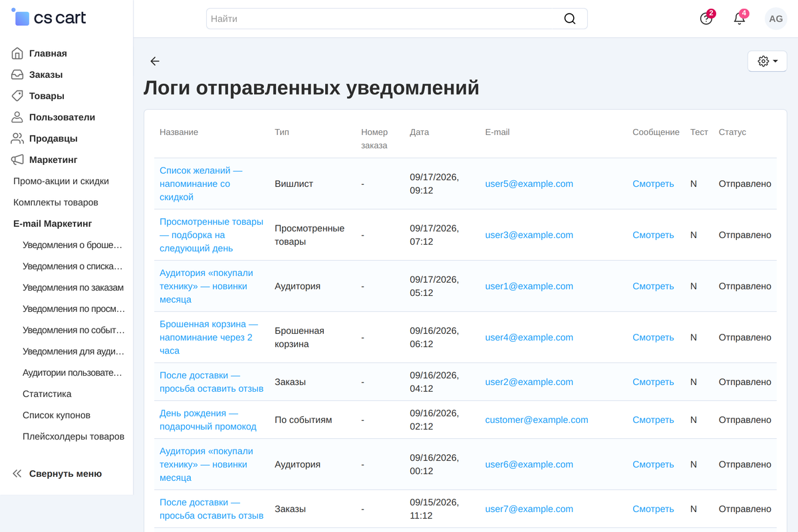Open Просмотренные товары — подборка link
The height and width of the screenshot is (532, 798).
click(211, 235)
